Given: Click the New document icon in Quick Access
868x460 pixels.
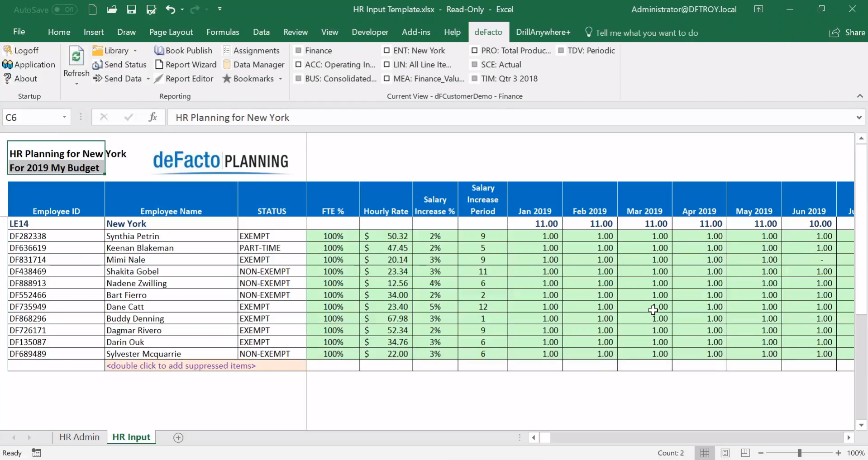Looking at the screenshot, I should click(x=92, y=9).
